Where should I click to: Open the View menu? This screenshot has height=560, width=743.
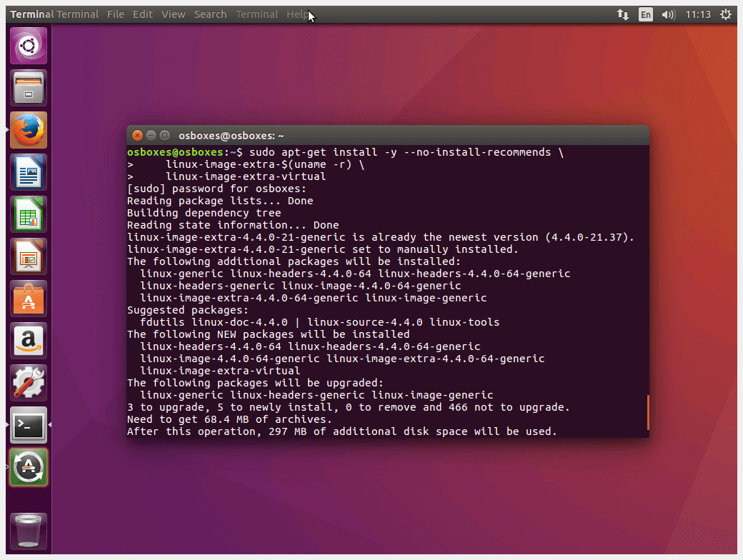click(173, 14)
